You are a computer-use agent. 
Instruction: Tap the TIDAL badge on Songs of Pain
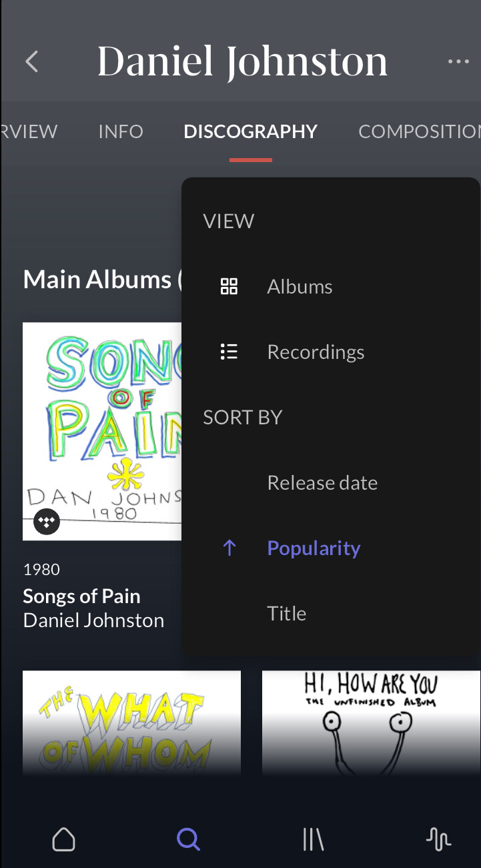[x=47, y=522]
